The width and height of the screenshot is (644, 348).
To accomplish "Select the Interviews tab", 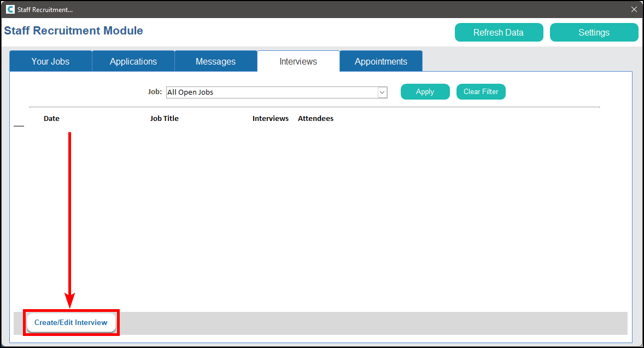I will click(x=298, y=61).
